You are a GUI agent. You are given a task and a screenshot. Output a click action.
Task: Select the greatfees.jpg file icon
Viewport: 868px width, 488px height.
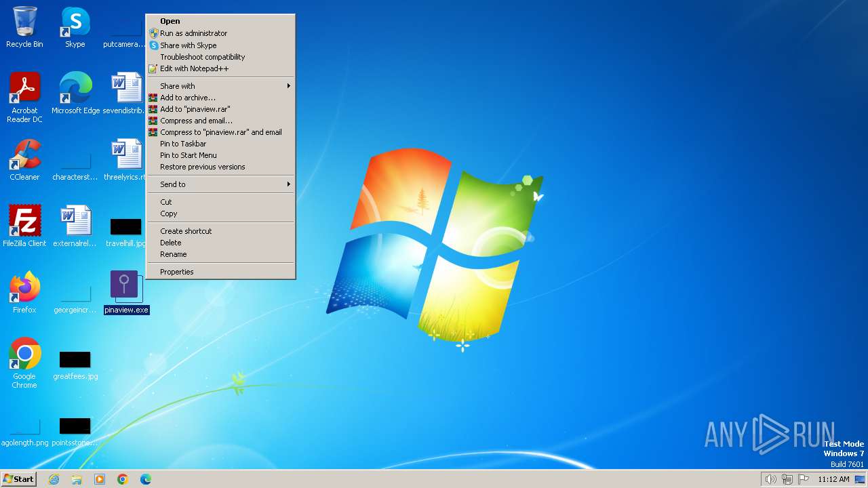tap(75, 366)
